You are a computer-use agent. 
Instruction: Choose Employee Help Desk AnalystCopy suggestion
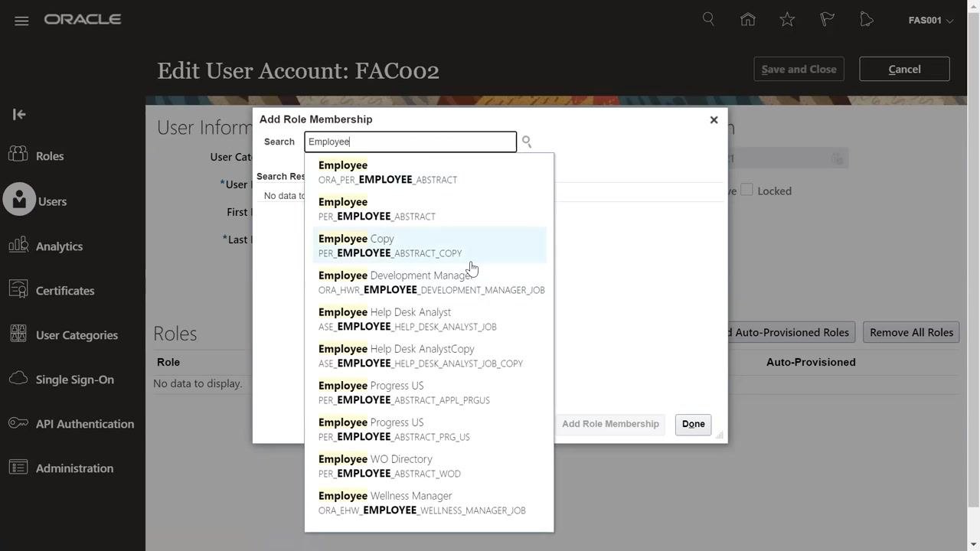429,356
